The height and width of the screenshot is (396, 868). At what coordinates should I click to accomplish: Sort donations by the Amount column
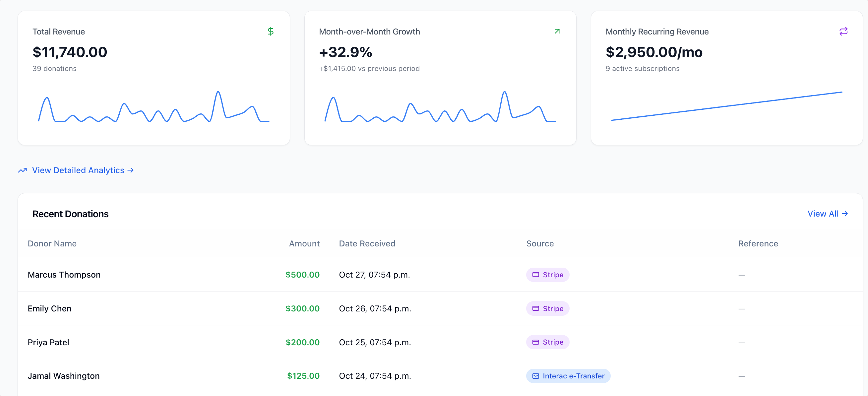(304, 243)
